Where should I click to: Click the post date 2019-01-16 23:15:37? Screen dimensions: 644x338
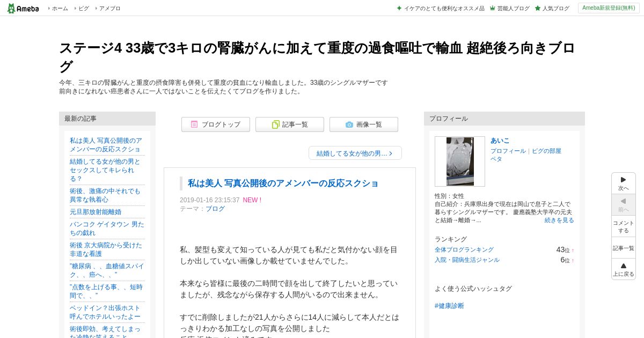pyautogui.click(x=210, y=200)
